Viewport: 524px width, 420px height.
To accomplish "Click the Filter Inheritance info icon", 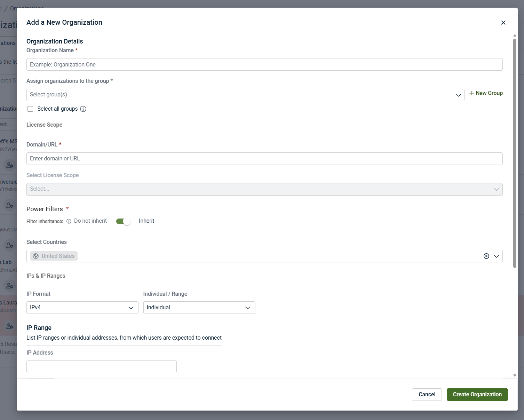I will [69, 221].
